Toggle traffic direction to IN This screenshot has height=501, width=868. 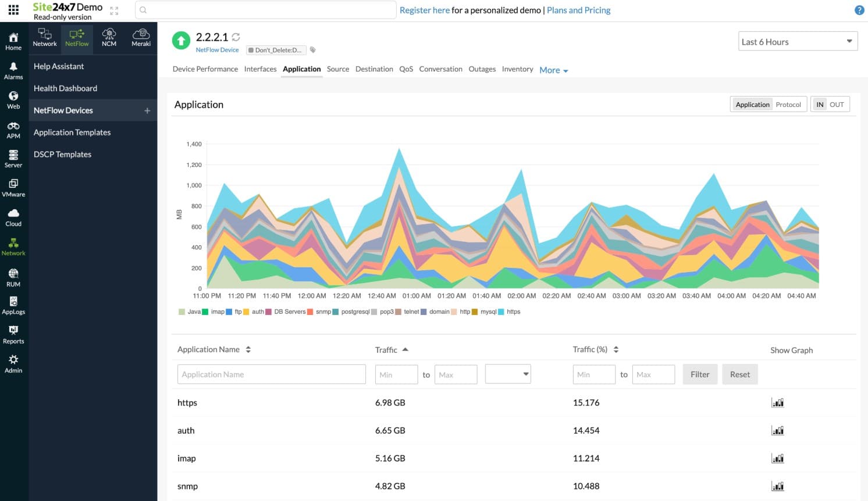tap(820, 105)
